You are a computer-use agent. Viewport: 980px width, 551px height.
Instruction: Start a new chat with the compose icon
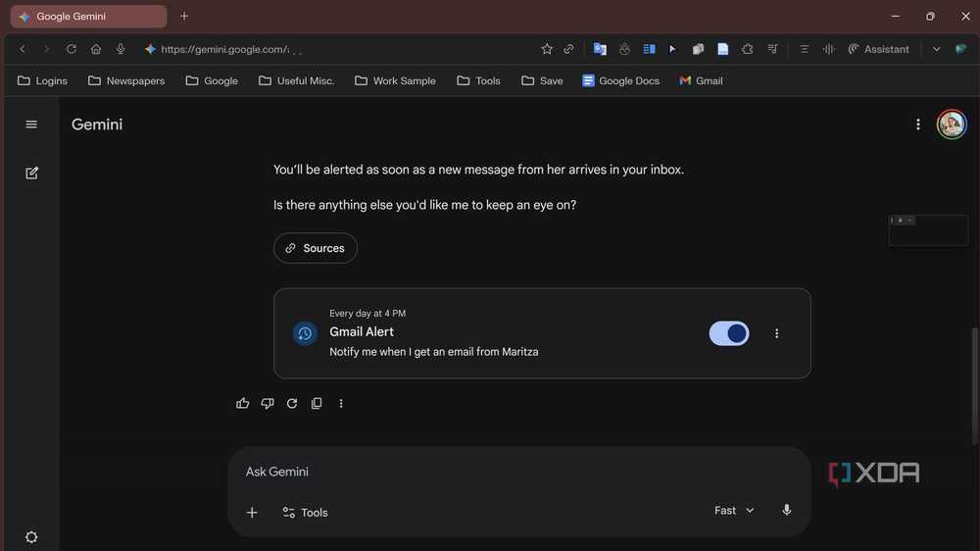click(32, 174)
